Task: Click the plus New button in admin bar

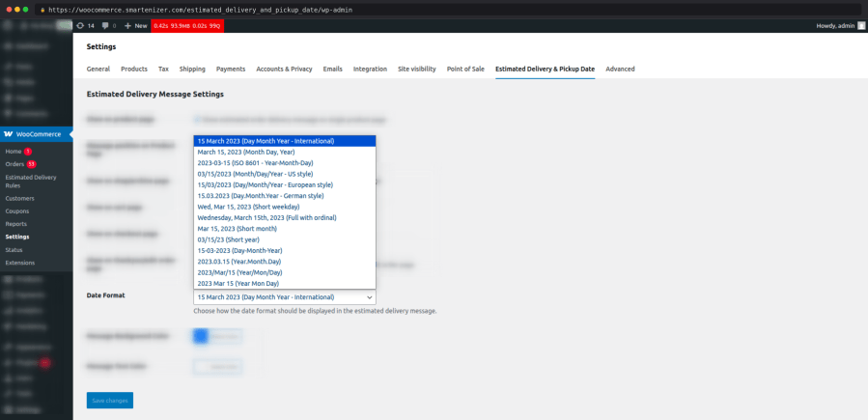Action: 135,25
